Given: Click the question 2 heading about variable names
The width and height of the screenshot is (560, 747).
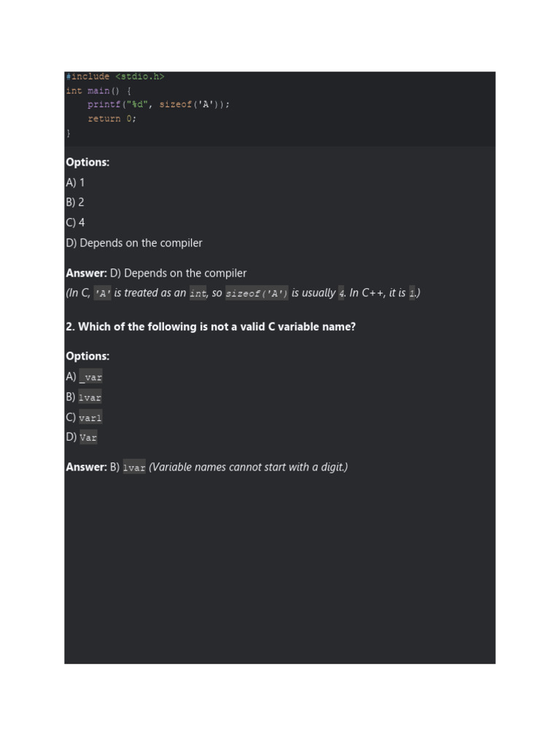Looking at the screenshot, I should click(x=211, y=327).
